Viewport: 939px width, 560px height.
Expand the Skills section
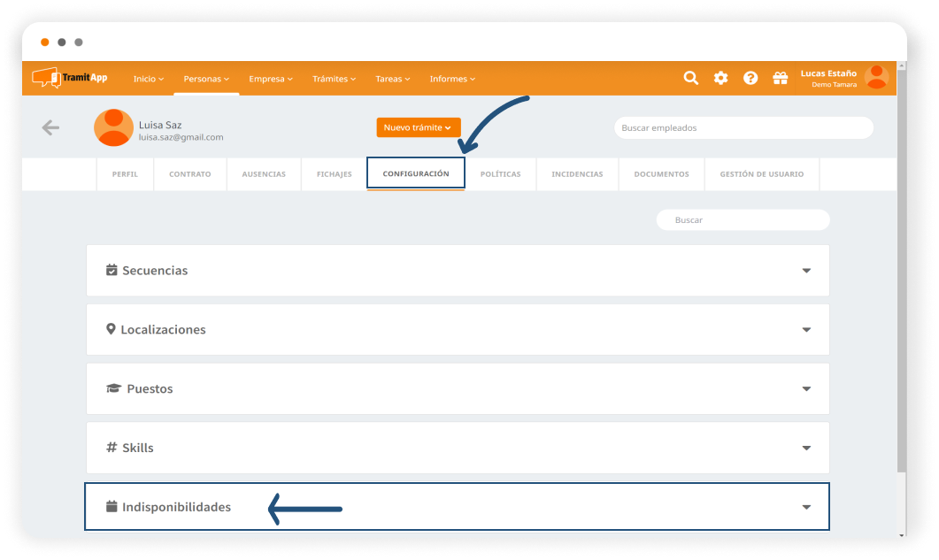[458, 449]
